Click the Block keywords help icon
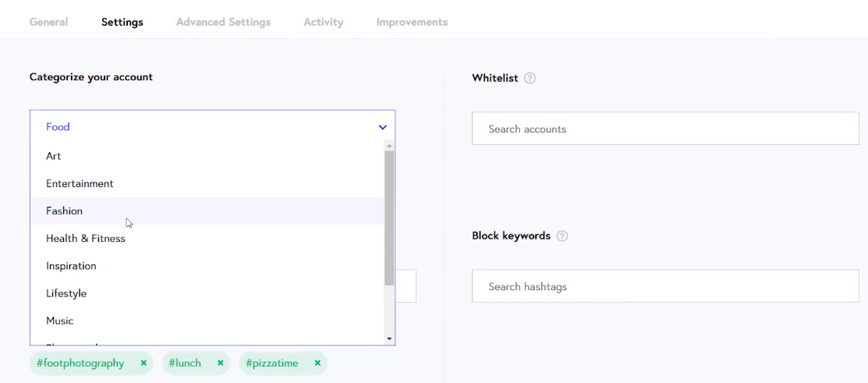Screen dimensions: 868x383 click(562, 236)
